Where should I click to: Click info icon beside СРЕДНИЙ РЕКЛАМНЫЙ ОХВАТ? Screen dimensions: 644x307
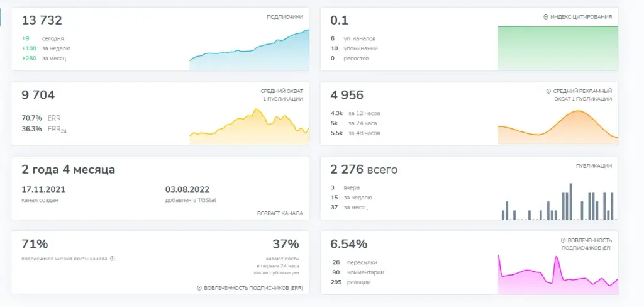[x=548, y=91]
